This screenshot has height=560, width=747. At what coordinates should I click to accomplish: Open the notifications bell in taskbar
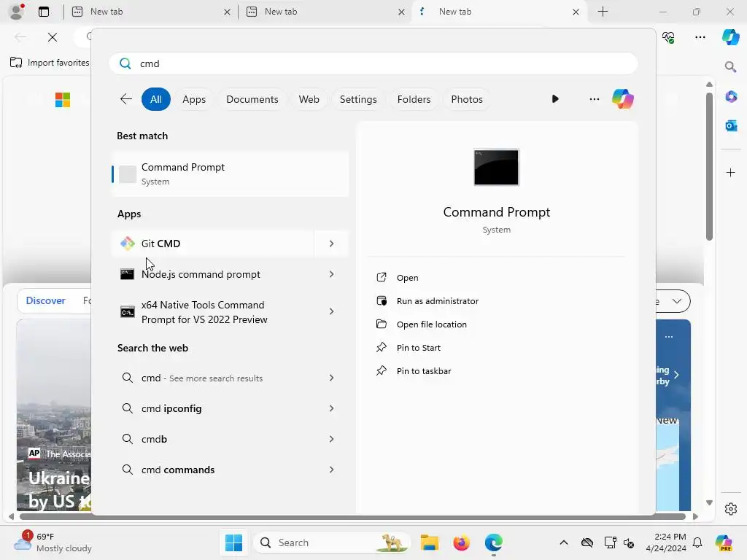tap(697, 542)
